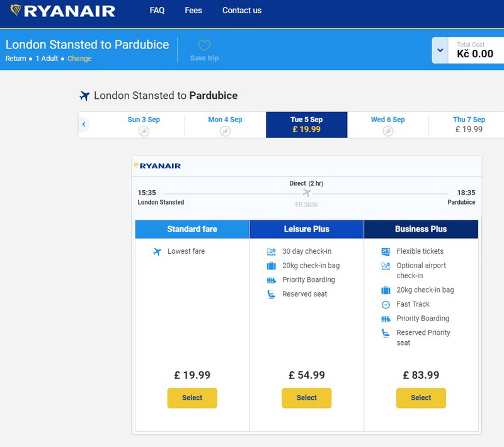Select the Wed 6 Sep date tab

387,125
